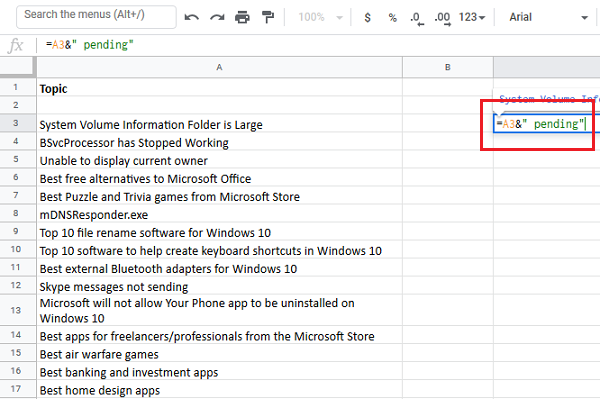Select row 13 header

tap(16, 310)
